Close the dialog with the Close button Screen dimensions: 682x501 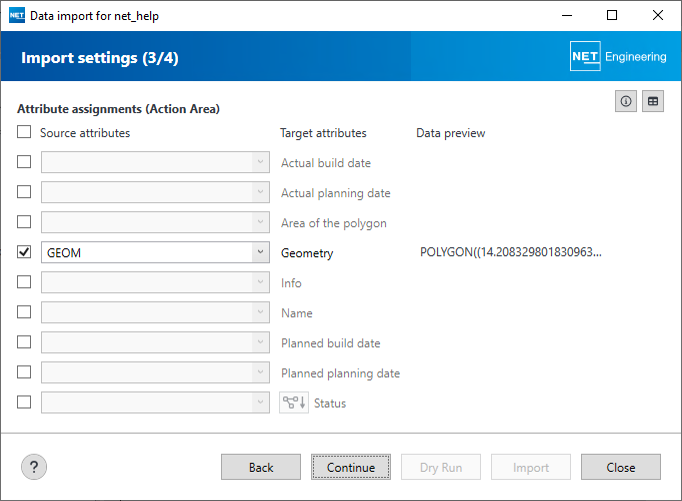(621, 467)
